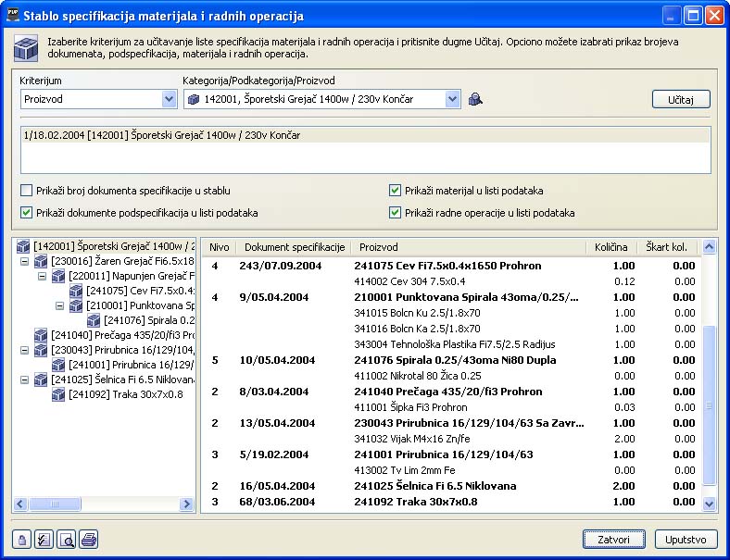
Task: Open the Kategorija/Podkategorija/Proizvod dropdown
Action: pyautogui.click(x=452, y=99)
